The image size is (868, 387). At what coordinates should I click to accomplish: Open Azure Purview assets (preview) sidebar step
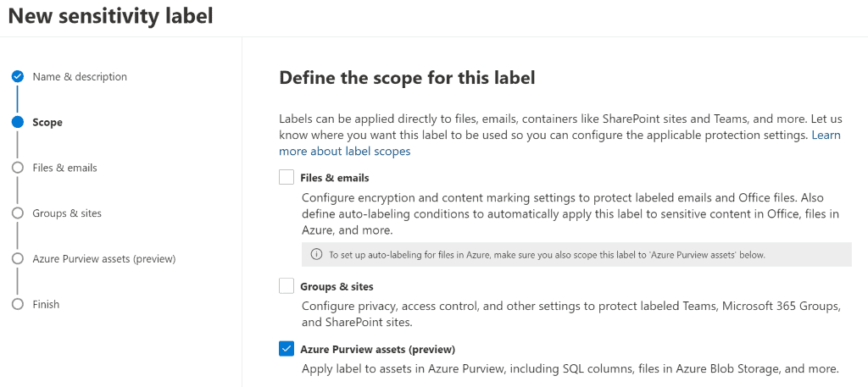click(x=104, y=259)
